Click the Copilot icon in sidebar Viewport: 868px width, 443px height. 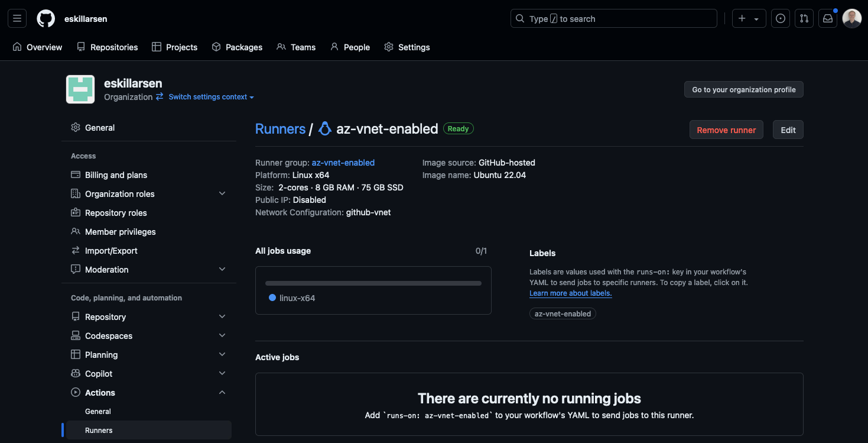point(76,373)
